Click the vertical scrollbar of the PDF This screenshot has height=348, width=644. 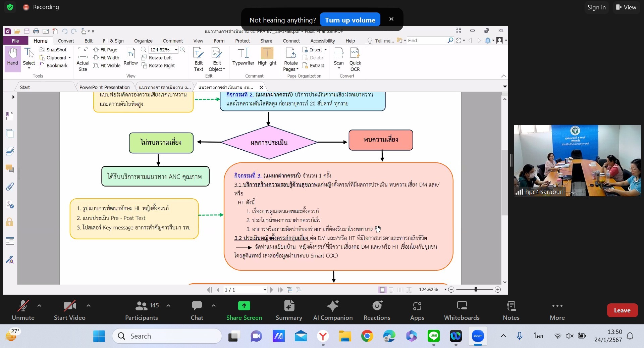click(x=505, y=183)
